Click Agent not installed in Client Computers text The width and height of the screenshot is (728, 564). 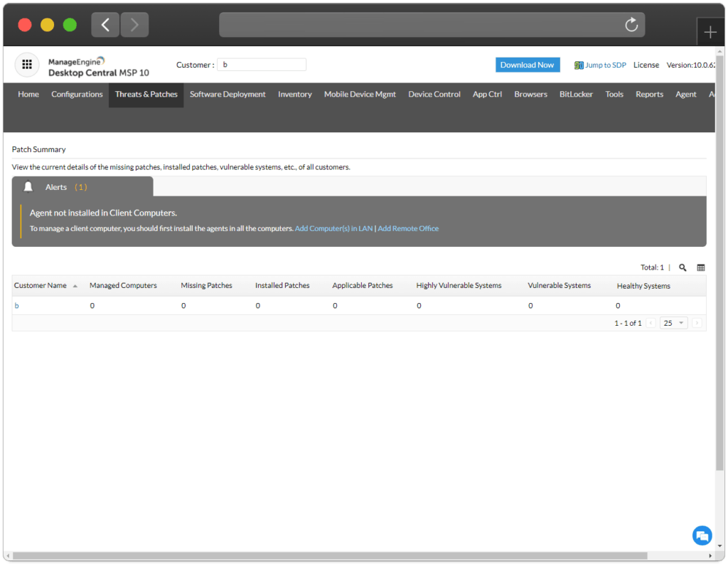pyautogui.click(x=104, y=213)
